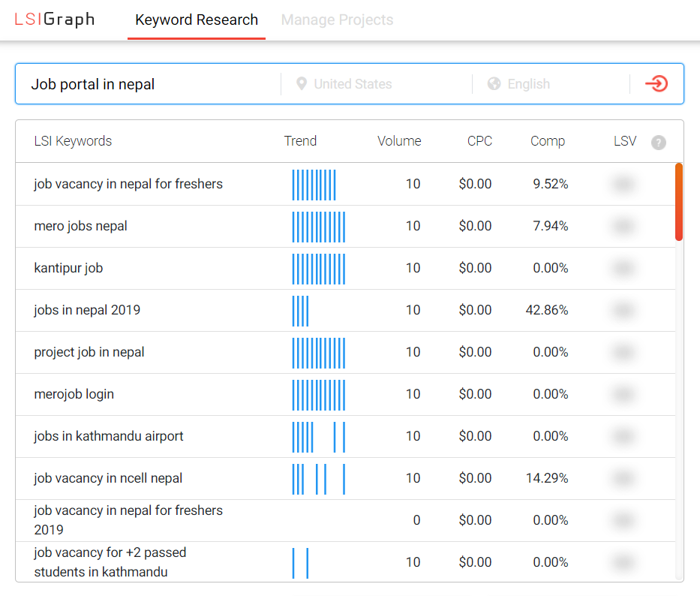Click the trend sparkline for 'jobs in nepal 2019'
Viewport: 700px width, 596px height.
(300, 310)
